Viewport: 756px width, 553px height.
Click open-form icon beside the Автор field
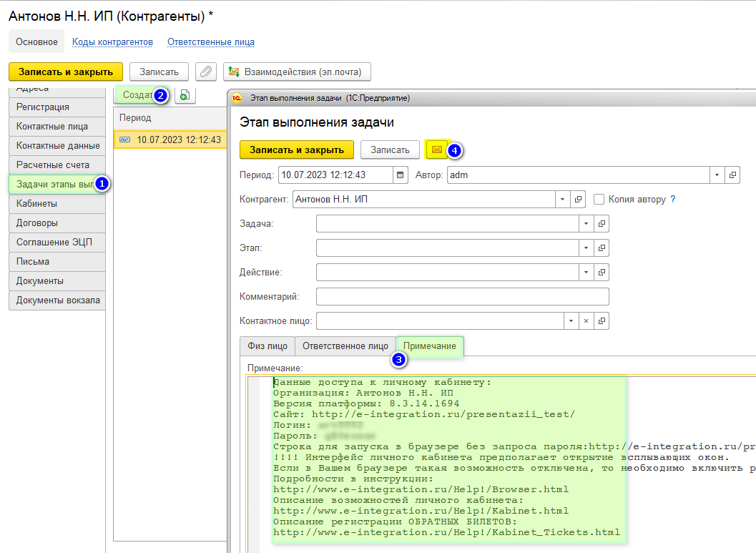point(732,175)
